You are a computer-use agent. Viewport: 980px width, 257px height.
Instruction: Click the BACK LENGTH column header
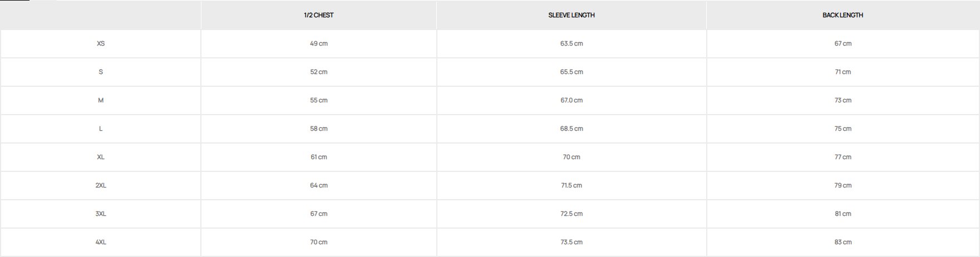click(x=843, y=15)
